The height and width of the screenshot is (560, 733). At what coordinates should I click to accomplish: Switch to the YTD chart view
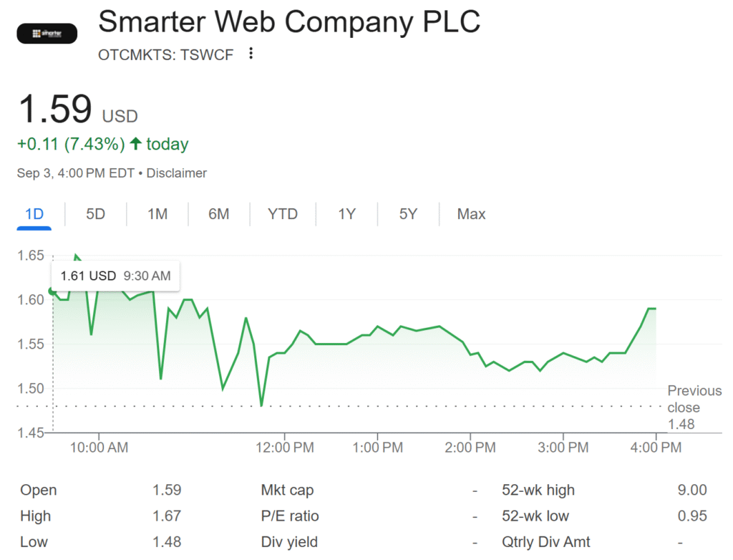282,214
